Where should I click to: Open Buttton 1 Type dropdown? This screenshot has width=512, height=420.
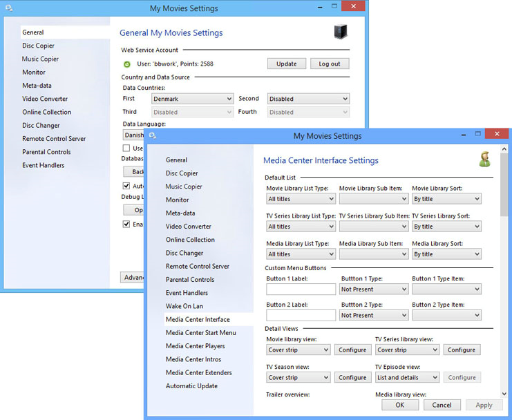374,289
